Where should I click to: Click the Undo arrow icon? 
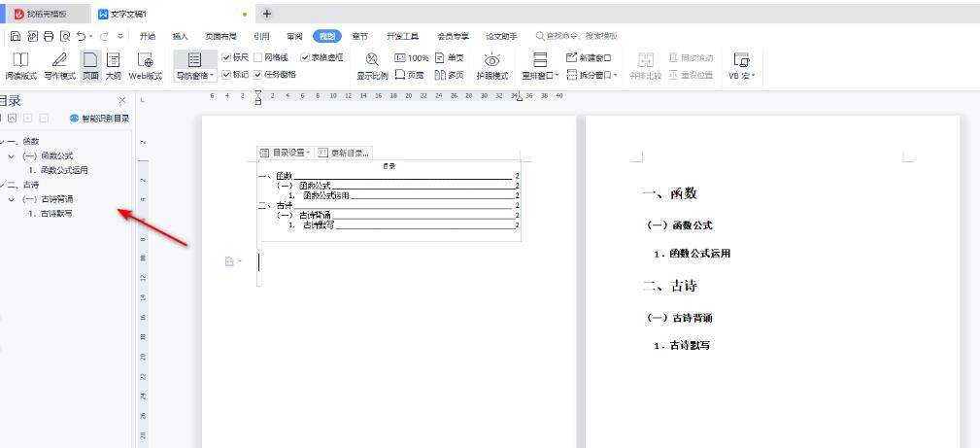coord(81,36)
